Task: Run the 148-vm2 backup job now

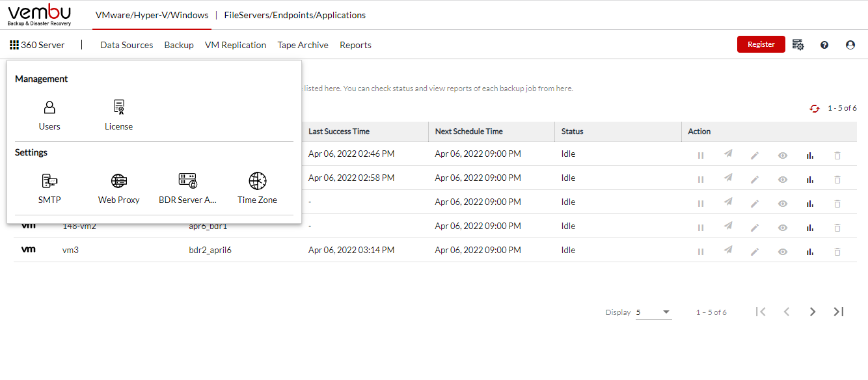Action: click(728, 226)
